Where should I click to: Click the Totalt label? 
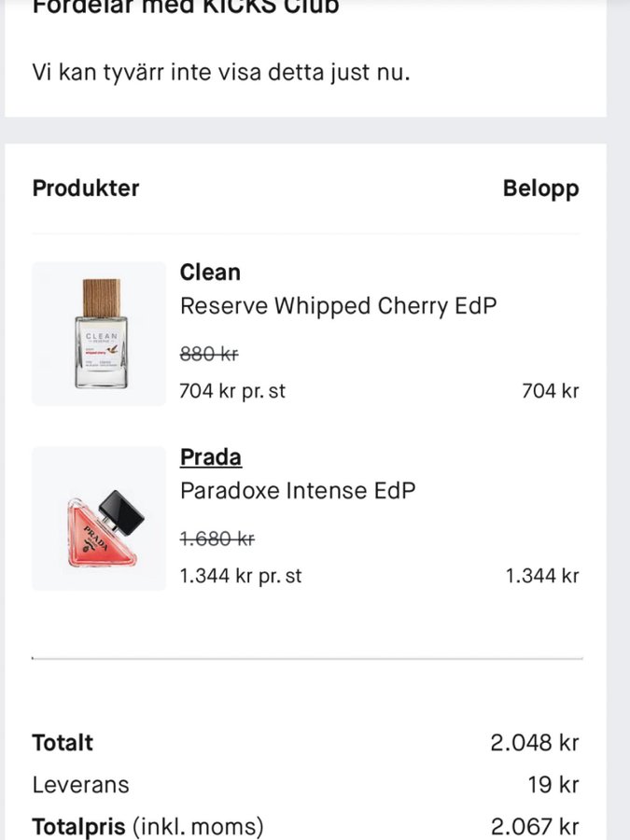click(63, 743)
